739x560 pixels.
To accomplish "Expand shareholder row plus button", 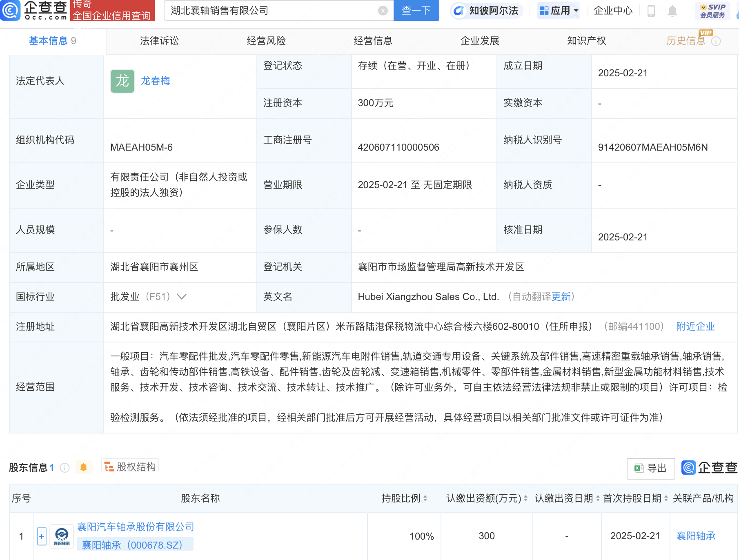I will tap(42, 536).
